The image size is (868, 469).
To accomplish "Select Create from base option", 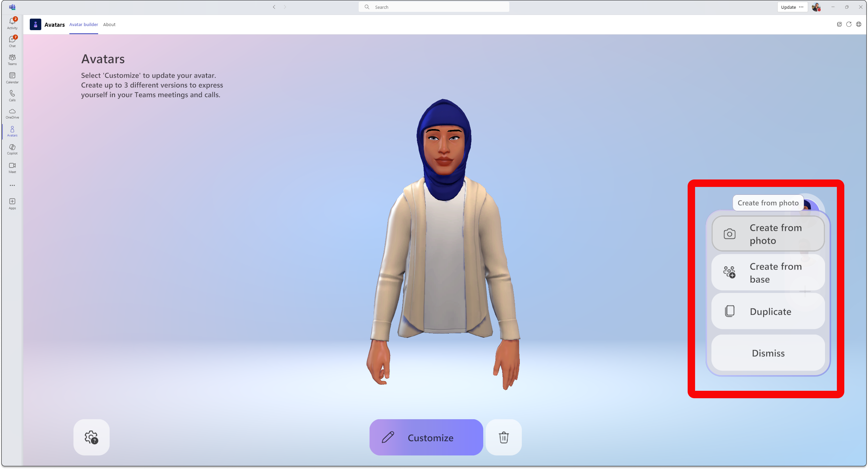I will coord(768,272).
